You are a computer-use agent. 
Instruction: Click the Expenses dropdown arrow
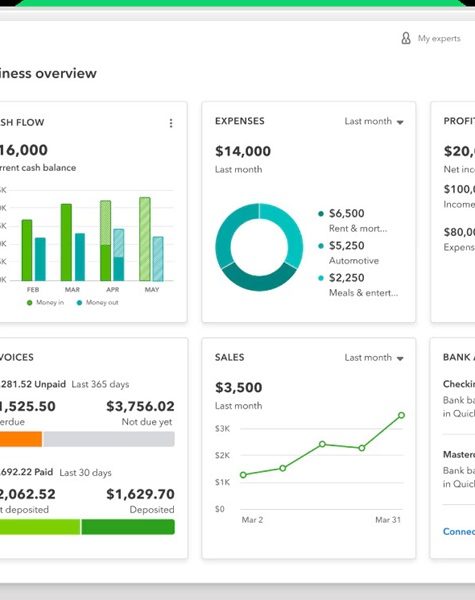(x=400, y=122)
